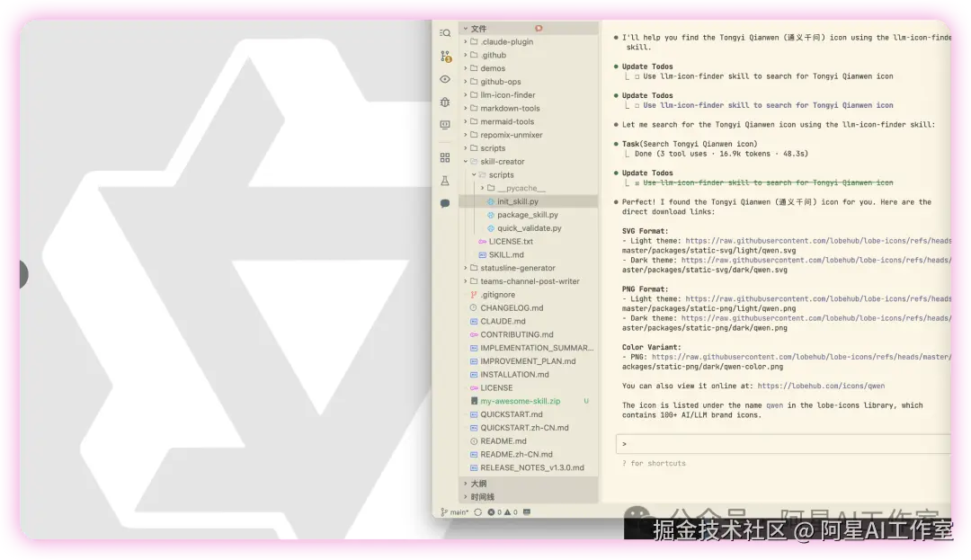Viewport: 971px width, 560px height.
Task: Open Source Control view with pending badge
Action: (445, 57)
